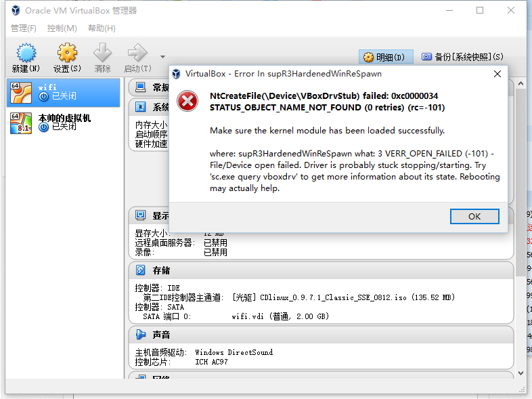
Task: Click the display section screen icon
Action: [x=140, y=215]
